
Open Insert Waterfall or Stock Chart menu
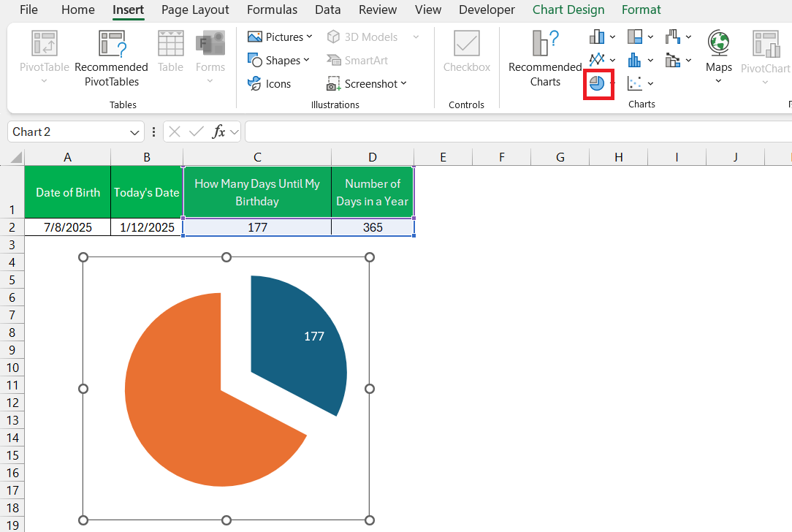pyautogui.click(x=678, y=37)
